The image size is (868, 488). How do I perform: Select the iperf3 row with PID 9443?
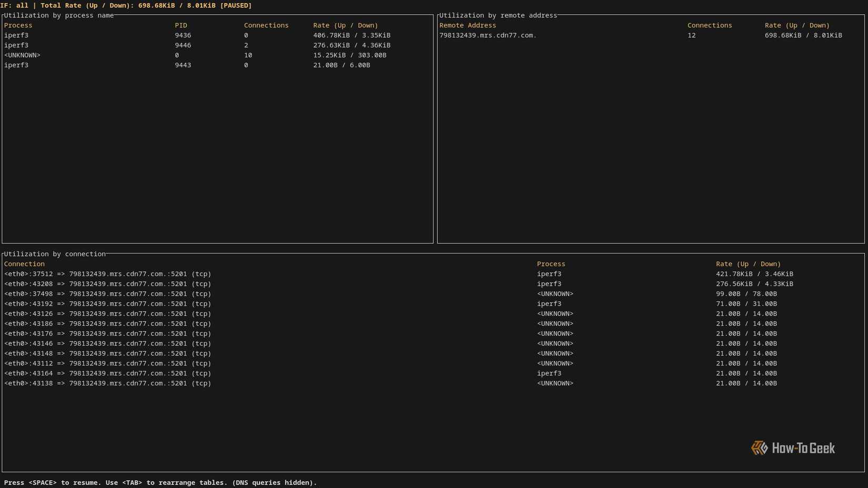217,65
